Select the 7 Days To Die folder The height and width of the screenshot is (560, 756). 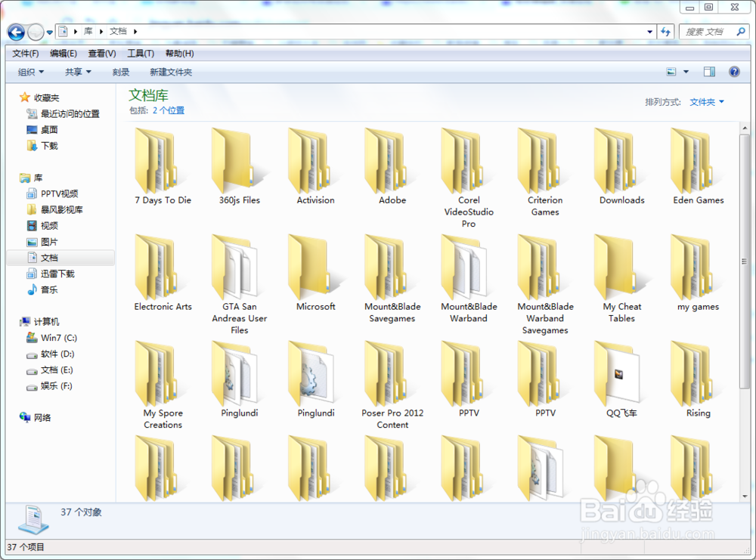(163, 167)
